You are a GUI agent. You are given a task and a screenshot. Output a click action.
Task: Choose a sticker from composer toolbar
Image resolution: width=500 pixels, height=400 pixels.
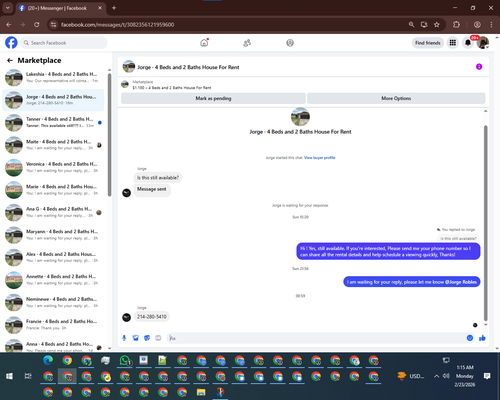pos(147,338)
